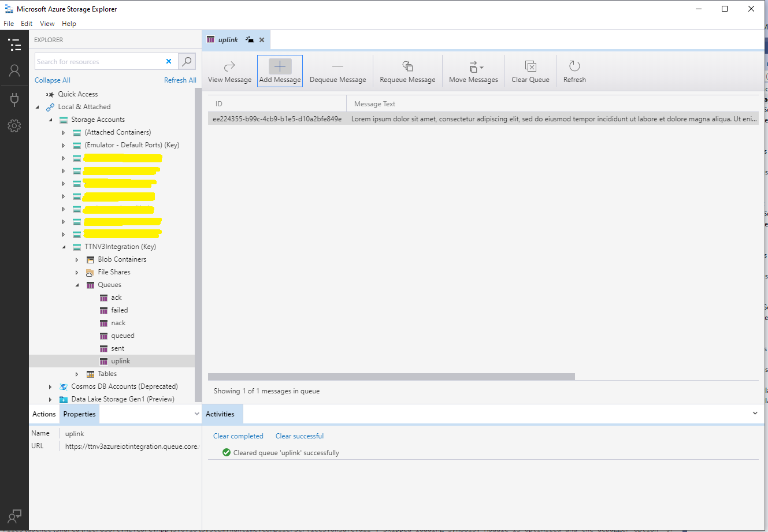Click the View Message toolbar icon
Viewport: 768px width, 532px height.
point(229,66)
